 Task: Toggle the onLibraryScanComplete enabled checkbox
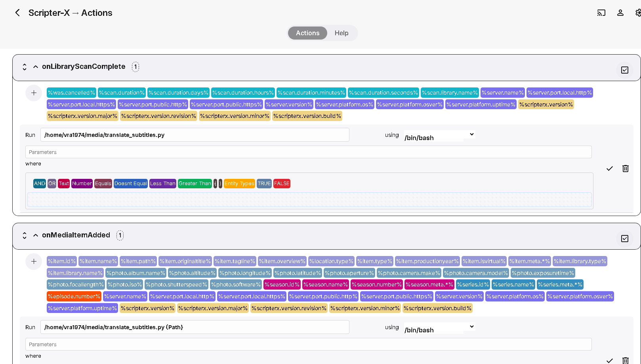pos(624,70)
